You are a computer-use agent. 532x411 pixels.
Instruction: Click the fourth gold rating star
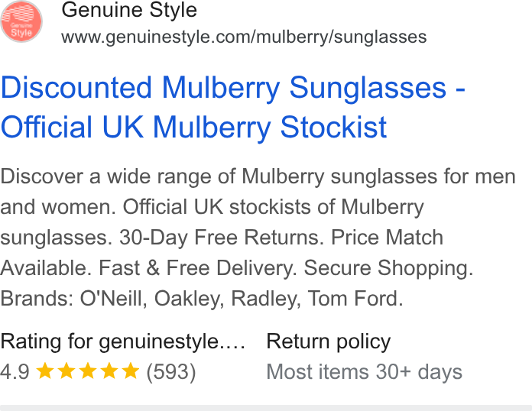click(x=109, y=371)
